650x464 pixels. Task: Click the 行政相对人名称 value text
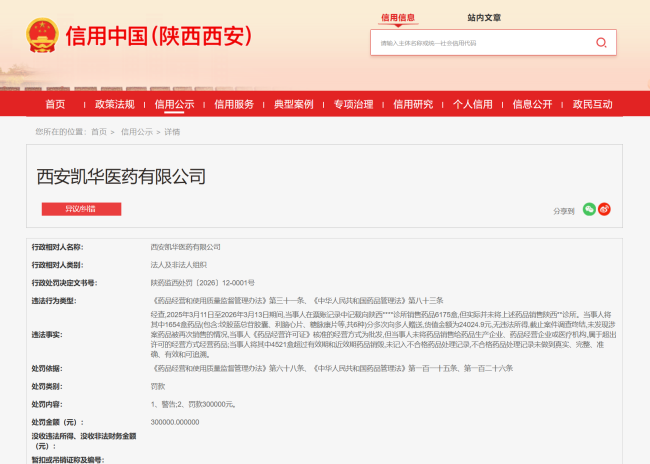185,247
